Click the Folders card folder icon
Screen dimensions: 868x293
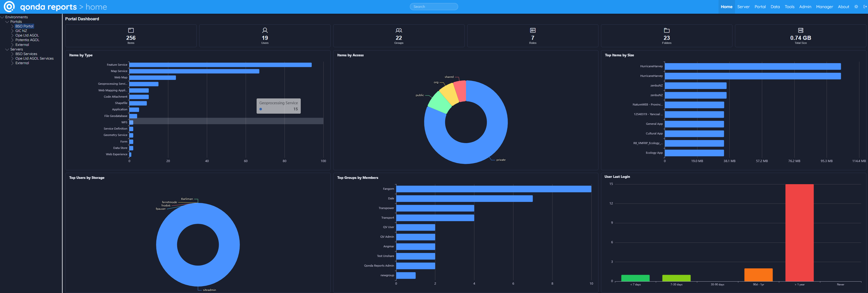pos(666,30)
